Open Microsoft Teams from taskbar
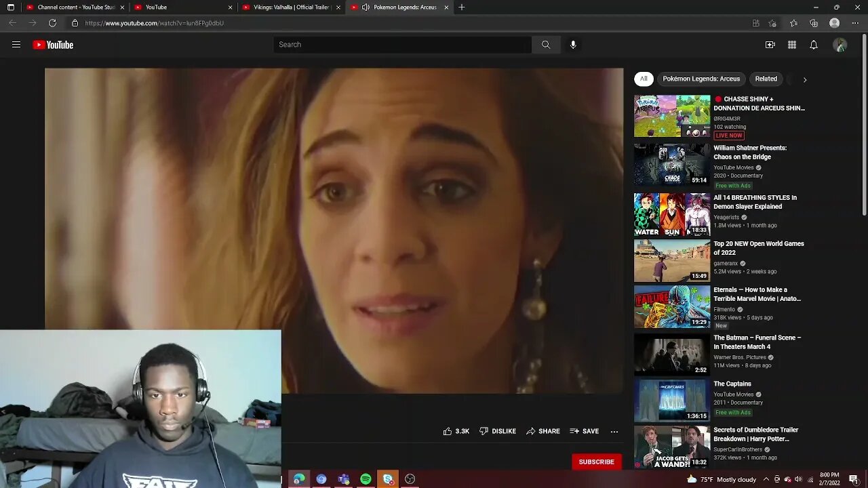 coord(344,479)
